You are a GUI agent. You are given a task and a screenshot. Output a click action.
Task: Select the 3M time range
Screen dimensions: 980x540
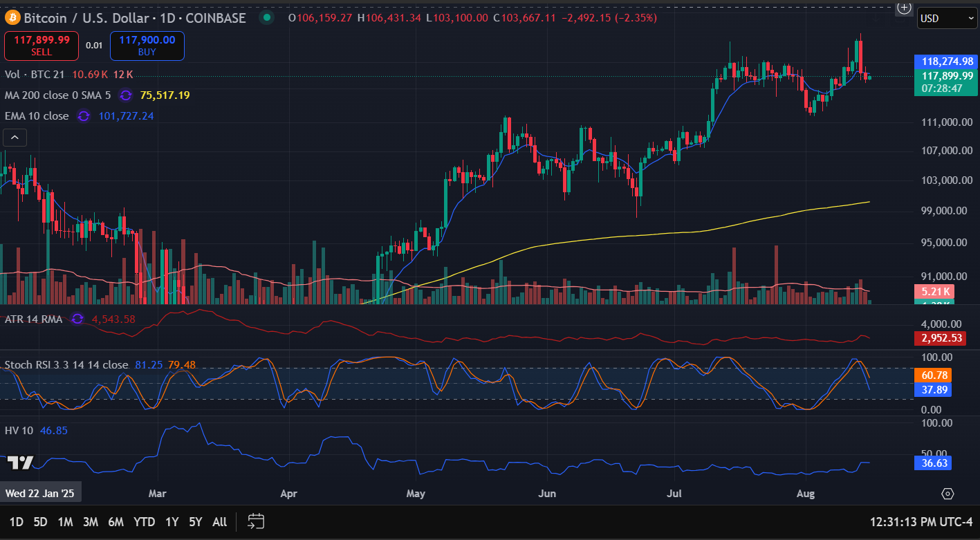[x=91, y=522]
